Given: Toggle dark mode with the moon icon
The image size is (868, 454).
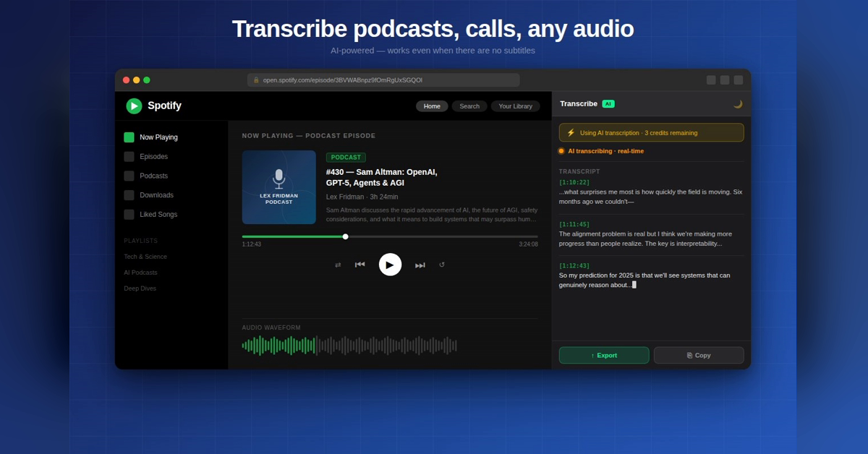Looking at the screenshot, I should coord(738,104).
